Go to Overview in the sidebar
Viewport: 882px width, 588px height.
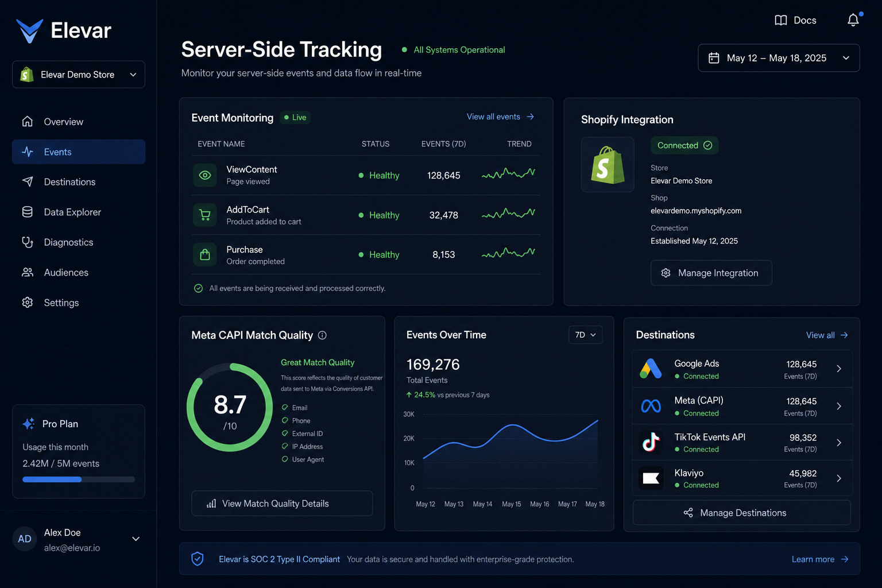pos(79,122)
